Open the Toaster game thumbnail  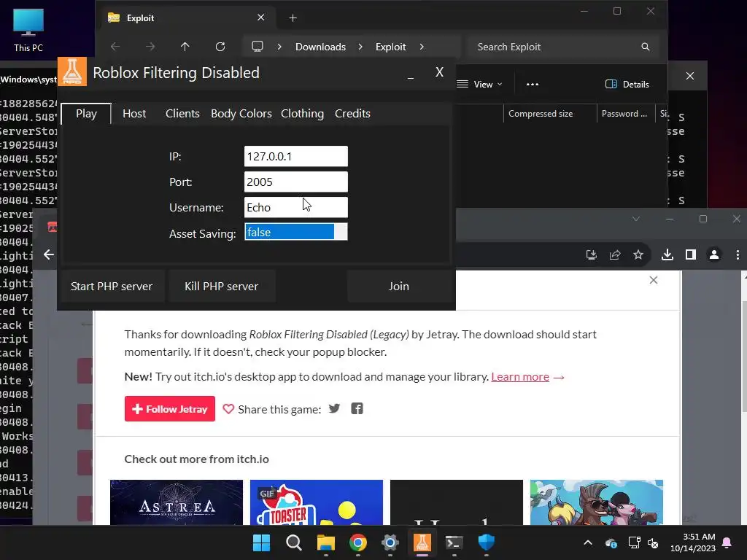pyautogui.click(x=317, y=502)
